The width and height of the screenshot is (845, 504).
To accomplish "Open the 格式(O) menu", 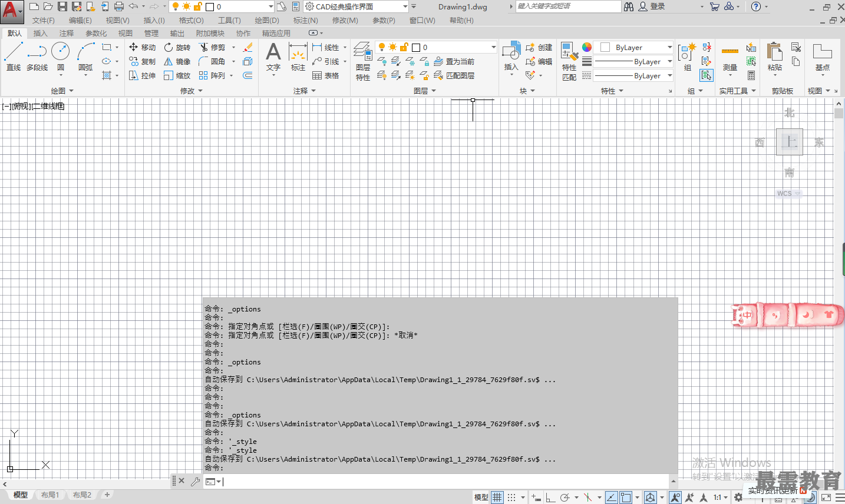I will (191, 20).
